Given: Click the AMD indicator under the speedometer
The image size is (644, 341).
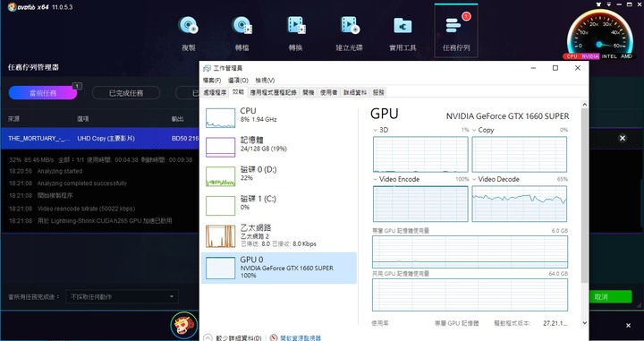Looking at the screenshot, I should tap(626, 56).
